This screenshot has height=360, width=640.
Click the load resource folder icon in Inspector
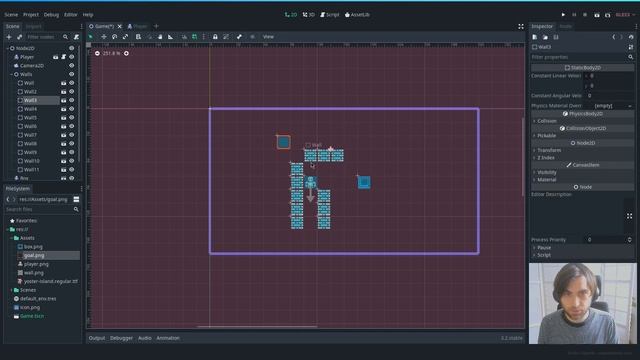point(545,37)
